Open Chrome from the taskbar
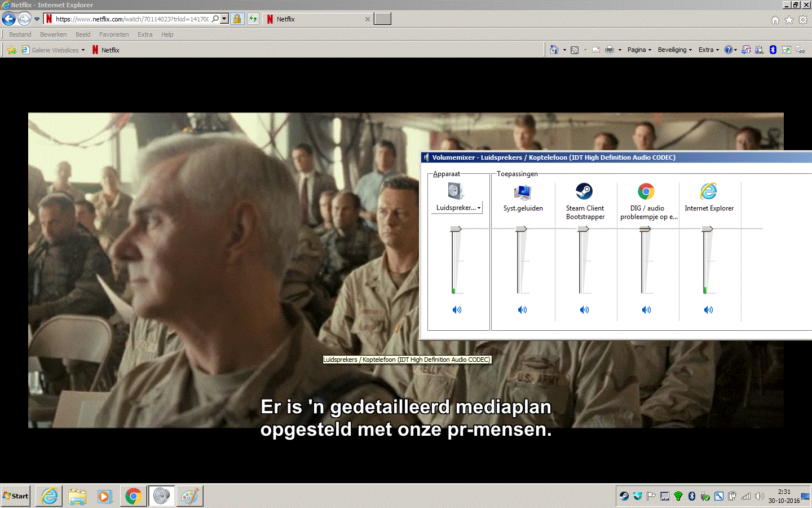This screenshot has width=812, height=508. (133, 496)
